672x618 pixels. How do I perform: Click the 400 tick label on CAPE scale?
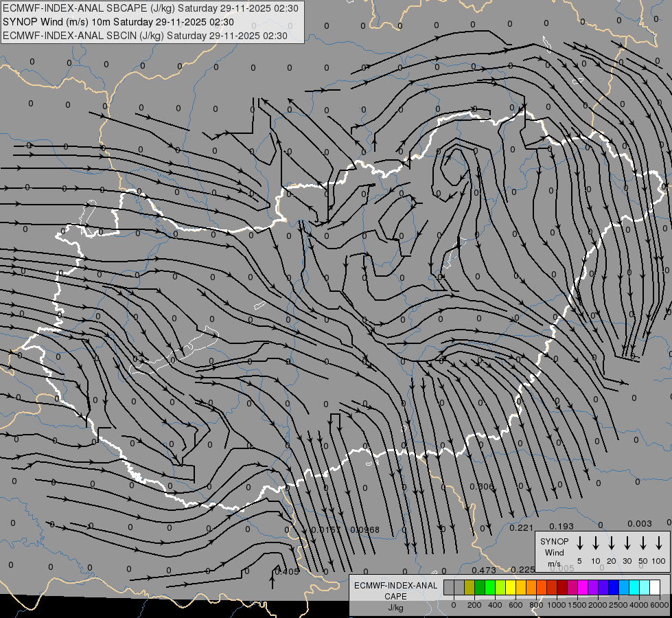495,605
